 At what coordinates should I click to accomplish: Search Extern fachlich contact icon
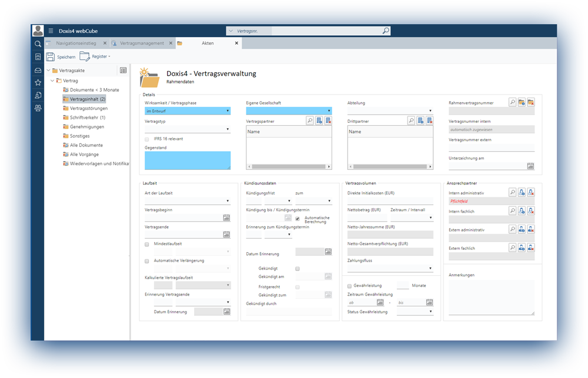point(512,247)
